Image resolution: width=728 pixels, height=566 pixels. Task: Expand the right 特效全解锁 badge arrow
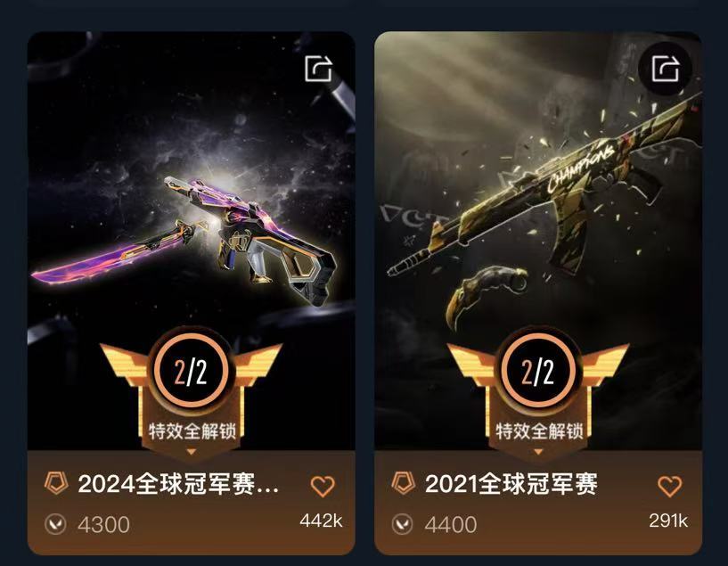click(x=538, y=451)
